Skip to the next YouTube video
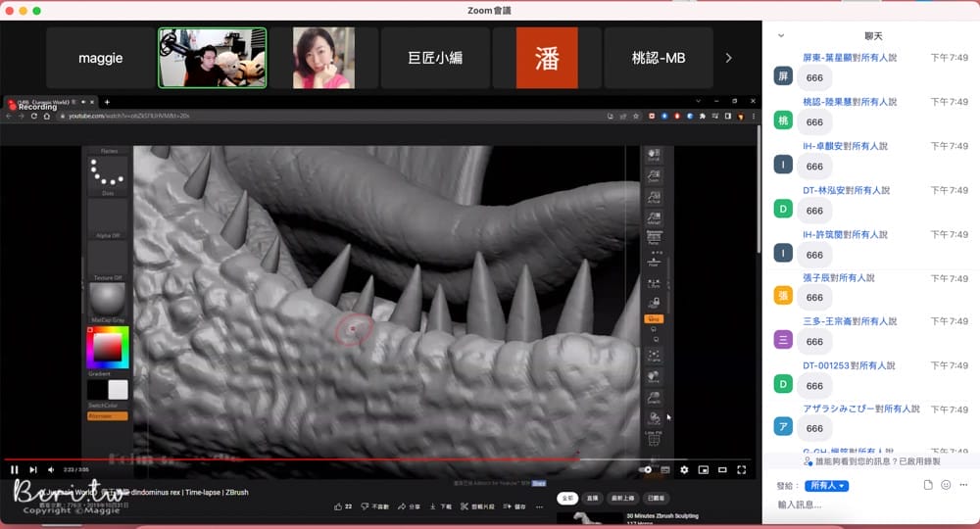 click(33, 469)
